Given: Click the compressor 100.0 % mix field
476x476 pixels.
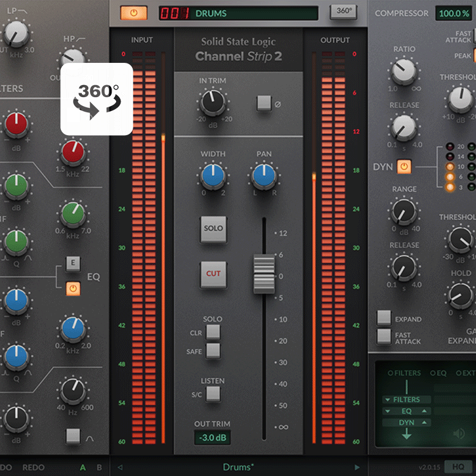Looking at the screenshot, I should coord(454,13).
